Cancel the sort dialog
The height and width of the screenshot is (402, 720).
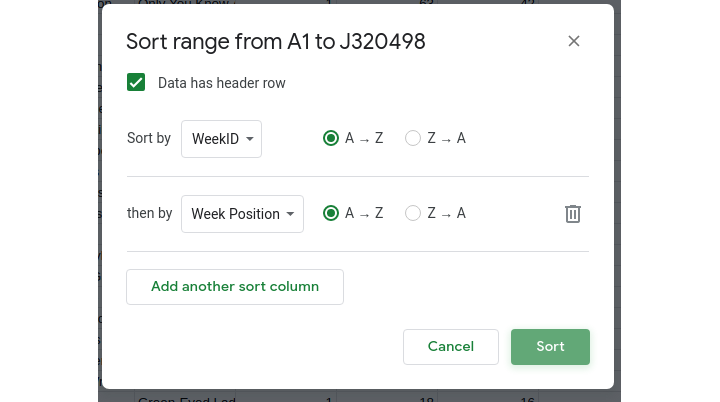point(450,346)
